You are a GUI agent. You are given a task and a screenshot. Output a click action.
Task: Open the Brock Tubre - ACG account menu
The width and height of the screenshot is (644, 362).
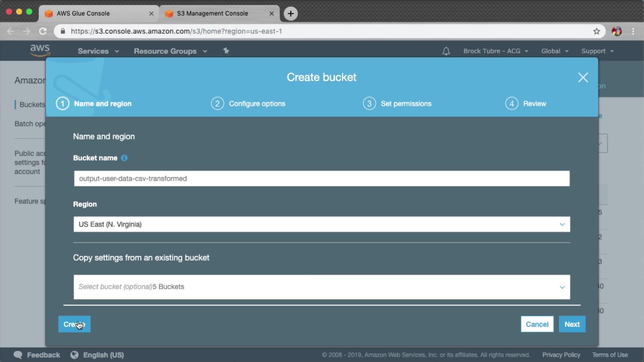(x=495, y=51)
